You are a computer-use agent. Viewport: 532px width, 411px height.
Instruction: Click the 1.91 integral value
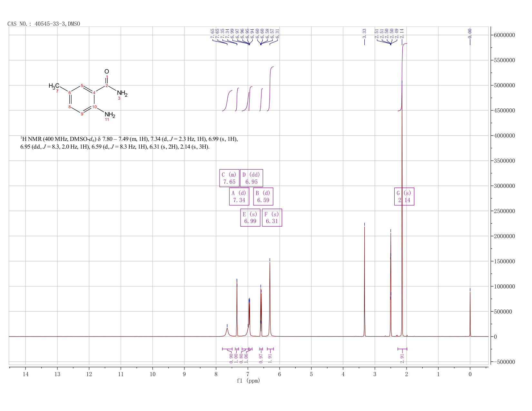click(x=270, y=358)
